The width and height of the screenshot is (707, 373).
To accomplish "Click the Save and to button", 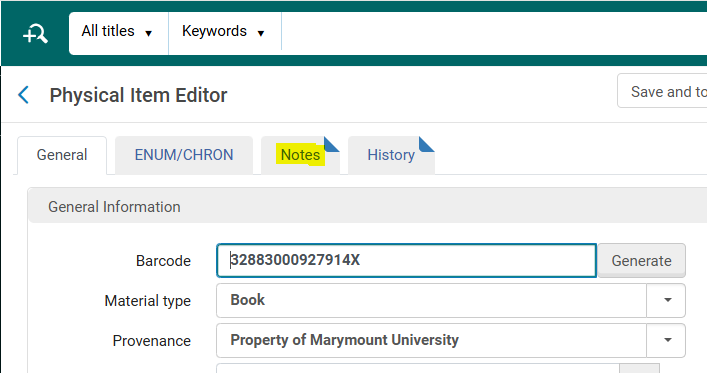I will [x=662, y=92].
